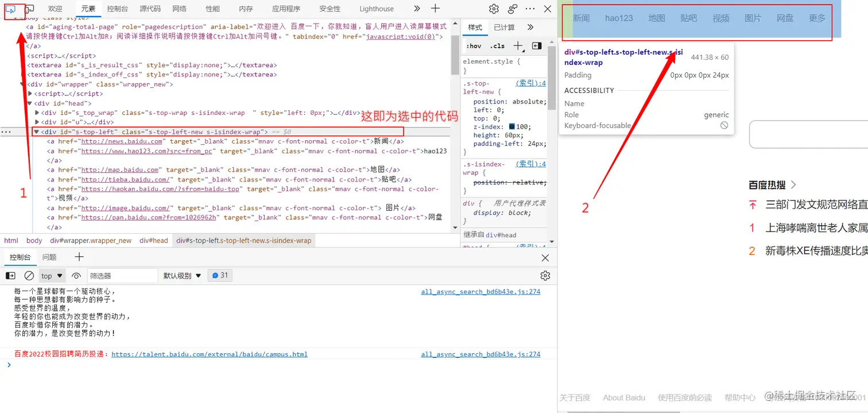The height and width of the screenshot is (413, 868).
Task: Click the console filter input field
Action: coord(122,276)
